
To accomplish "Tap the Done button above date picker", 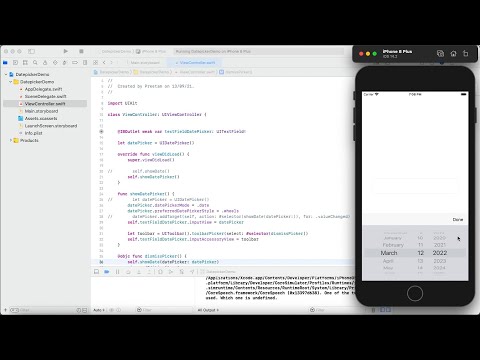I will [x=458, y=220].
